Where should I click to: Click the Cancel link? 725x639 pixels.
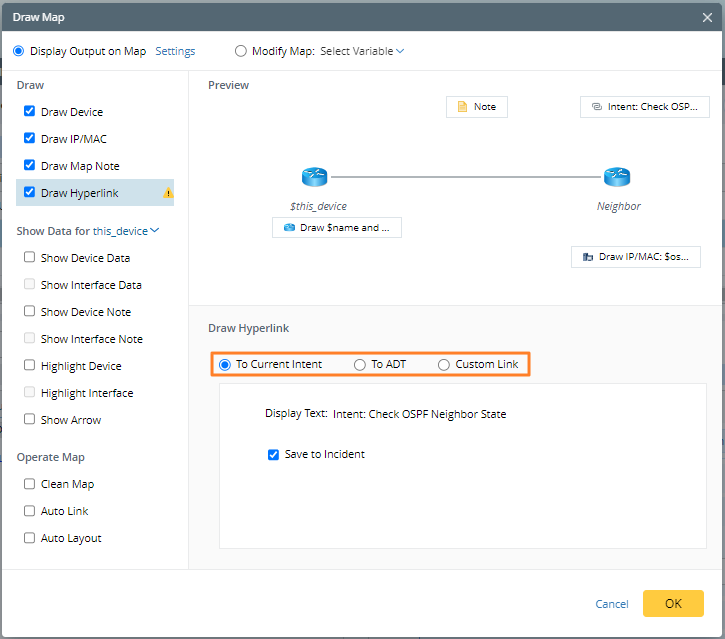[x=611, y=604]
